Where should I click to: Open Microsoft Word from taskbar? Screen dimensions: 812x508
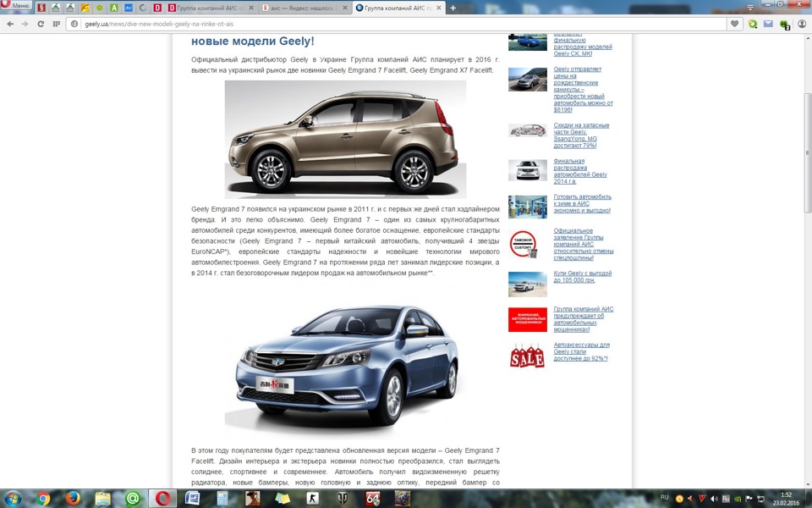point(193,498)
